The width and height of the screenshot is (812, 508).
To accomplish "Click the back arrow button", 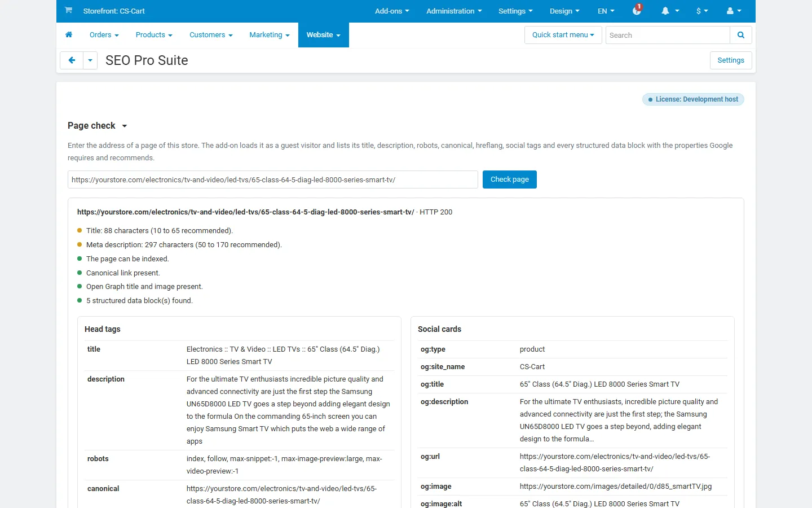I will pyautogui.click(x=72, y=60).
